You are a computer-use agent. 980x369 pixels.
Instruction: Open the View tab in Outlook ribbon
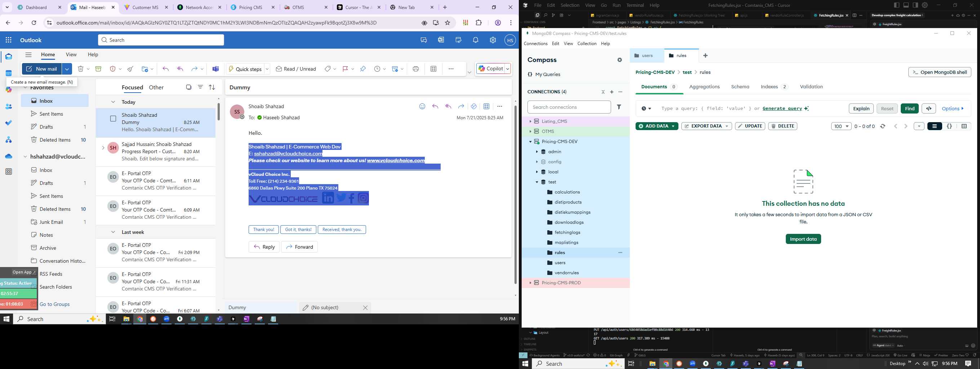pos(71,54)
